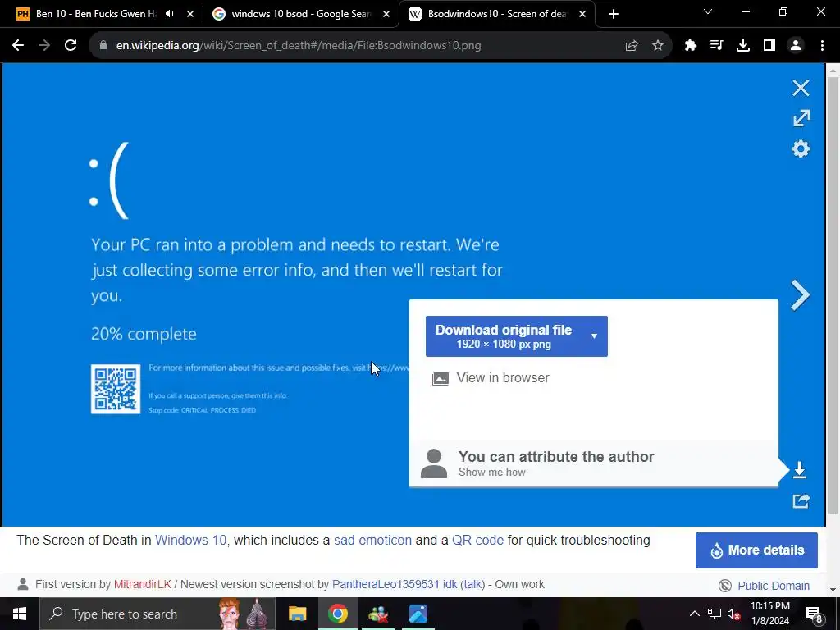This screenshot has width=840, height=630.
Task: Click the Chrome taskbar icon
Action: click(337, 614)
